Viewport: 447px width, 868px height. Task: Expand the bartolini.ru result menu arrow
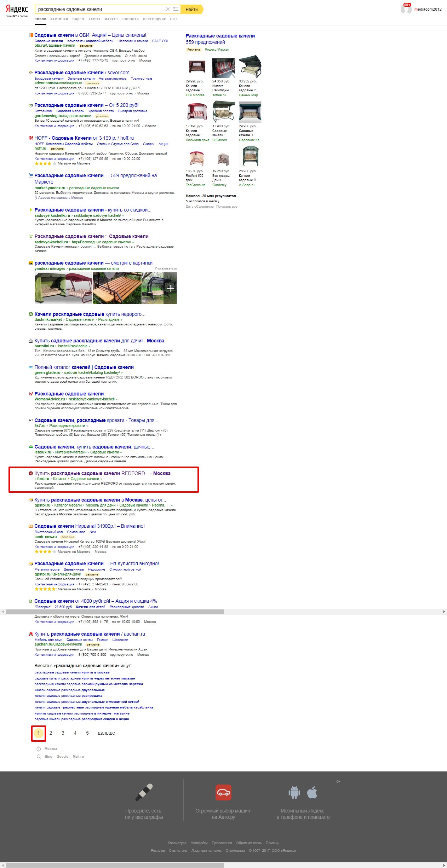click(90, 346)
